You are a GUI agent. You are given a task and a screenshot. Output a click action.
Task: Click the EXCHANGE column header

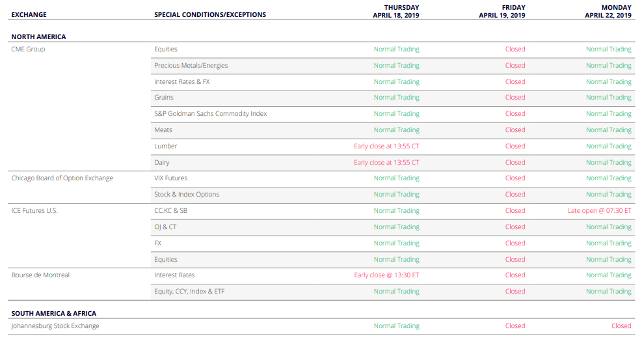pyautogui.click(x=29, y=15)
